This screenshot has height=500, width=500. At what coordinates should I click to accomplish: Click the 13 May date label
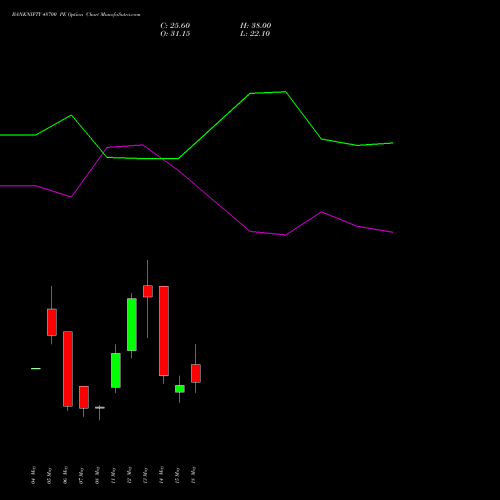pyautogui.click(x=145, y=475)
